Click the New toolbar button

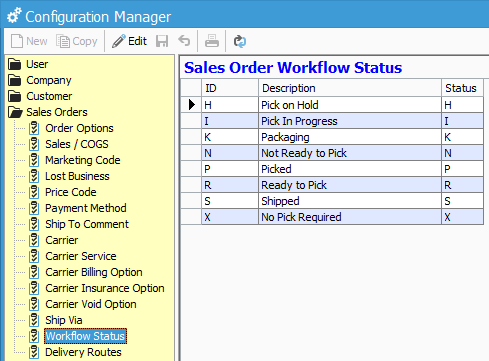tap(29, 41)
